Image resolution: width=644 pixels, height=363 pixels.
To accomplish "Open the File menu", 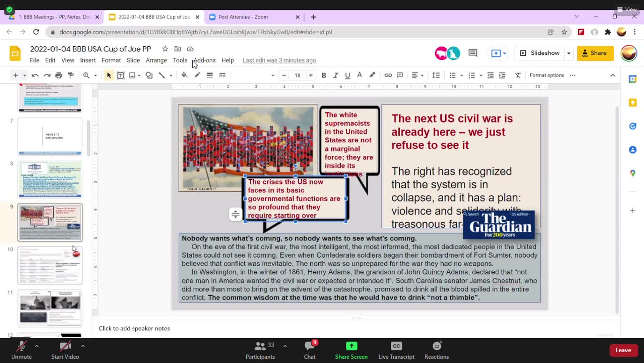I will (35, 60).
